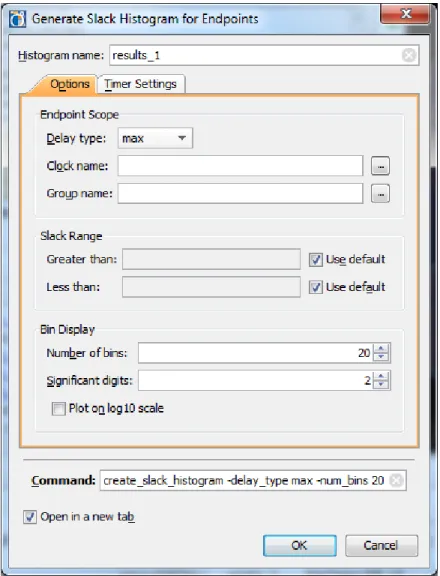Clear the Histogram name field
Viewport: 440px width, 576px height.
(x=409, y=55)
